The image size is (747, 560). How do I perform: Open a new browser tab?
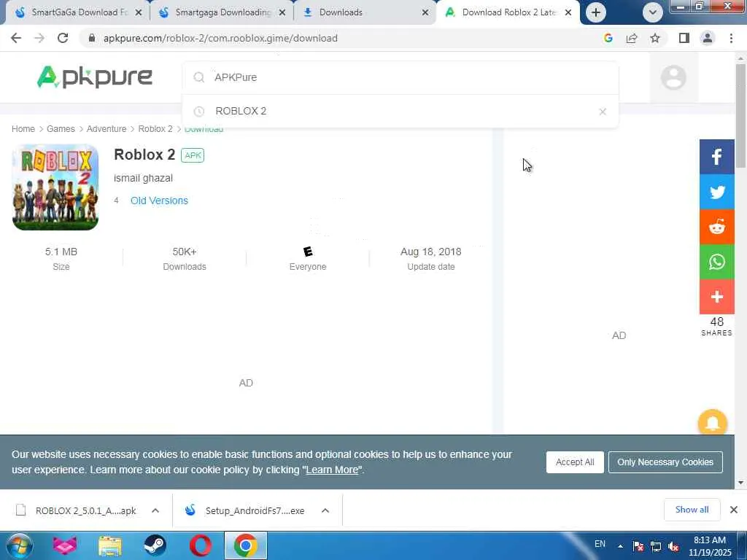(x=595, y=12)
